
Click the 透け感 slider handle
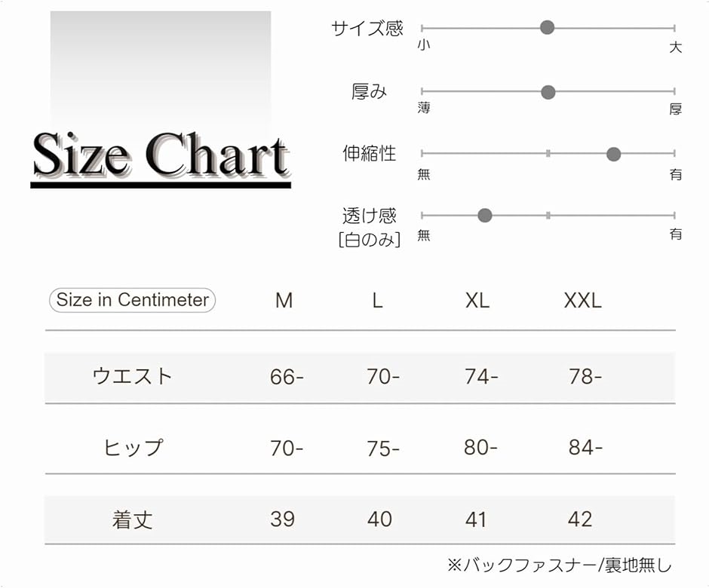[x=485, y=216]
